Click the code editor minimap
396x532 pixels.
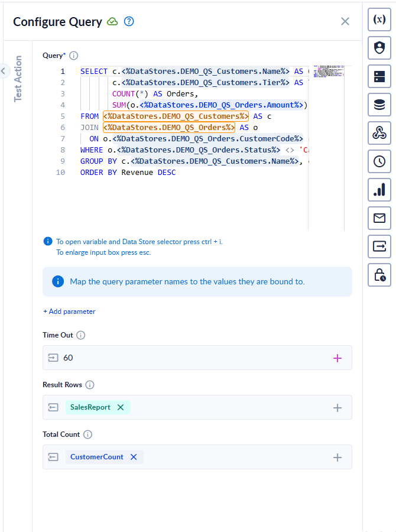click(x=329, y=72)
